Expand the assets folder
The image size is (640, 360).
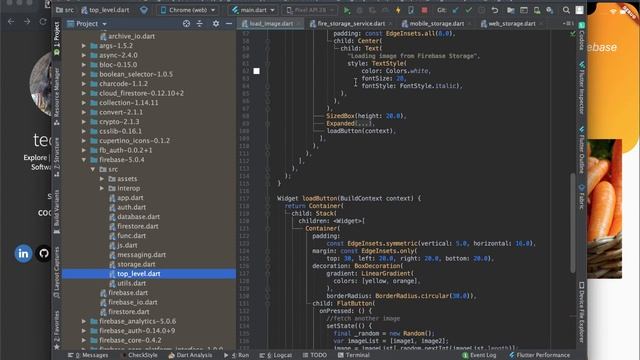pos(102,179)
